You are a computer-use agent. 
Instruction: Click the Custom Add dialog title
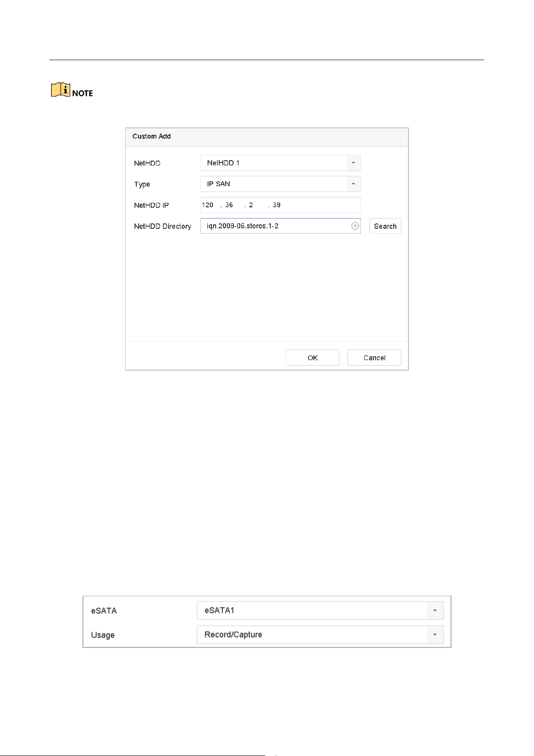coord(152,136)
